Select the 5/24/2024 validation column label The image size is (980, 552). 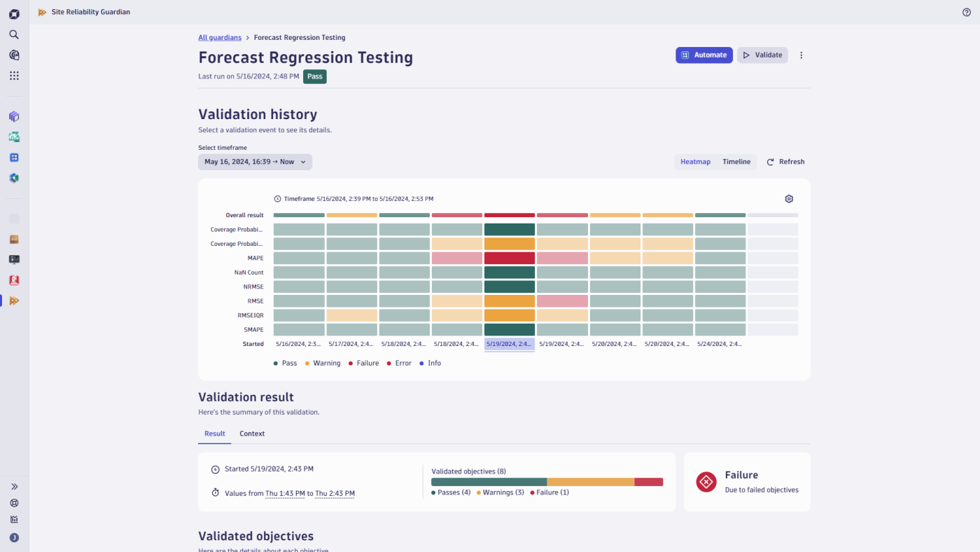tap(720, 344)
